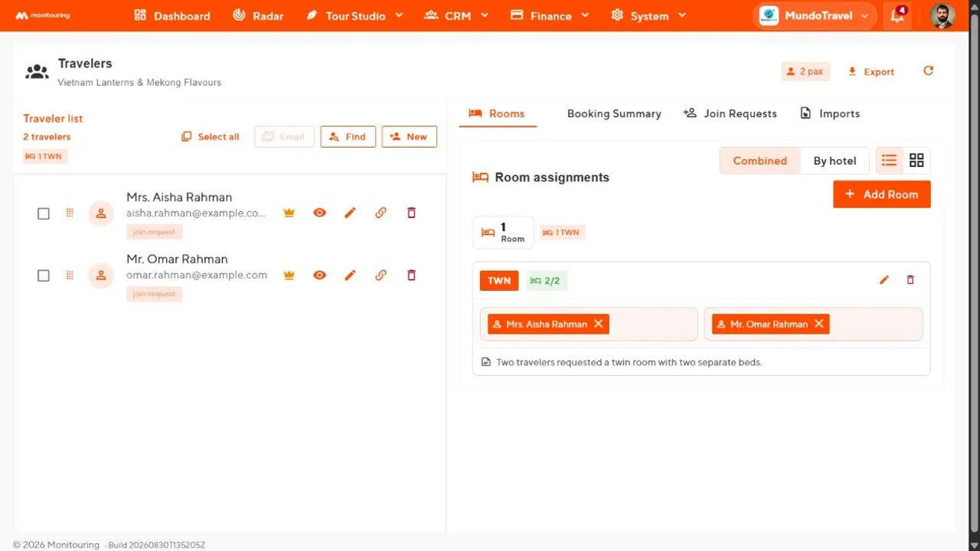Click the Monitouring logo
The image size is (980, 551).
pyautogui.click(x=42, y=15)
